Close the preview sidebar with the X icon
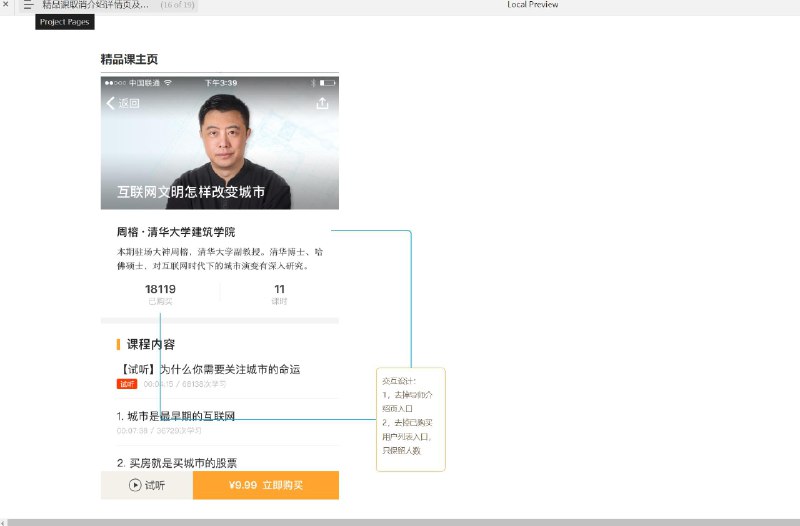Image resolution: width=800 pixels, height=526 pixels. coord(6,4)
